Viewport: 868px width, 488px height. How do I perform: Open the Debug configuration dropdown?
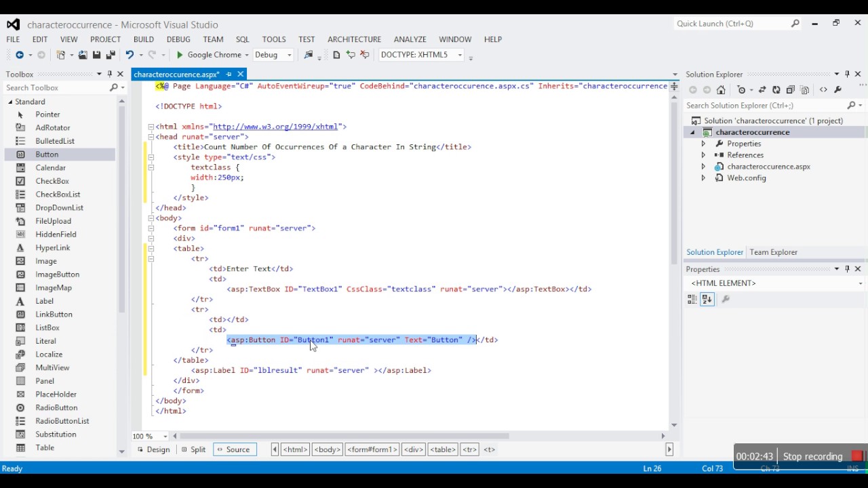(x=290, y=55)
